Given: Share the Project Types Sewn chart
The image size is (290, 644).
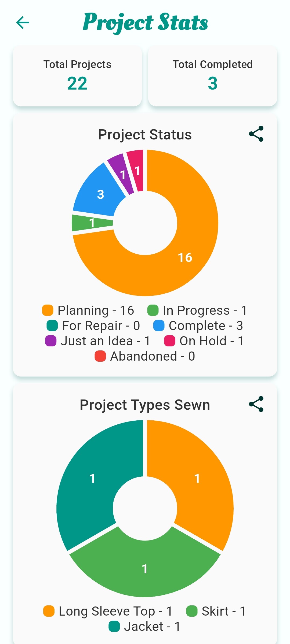Looking at the screenshot, I should (256, 404).
